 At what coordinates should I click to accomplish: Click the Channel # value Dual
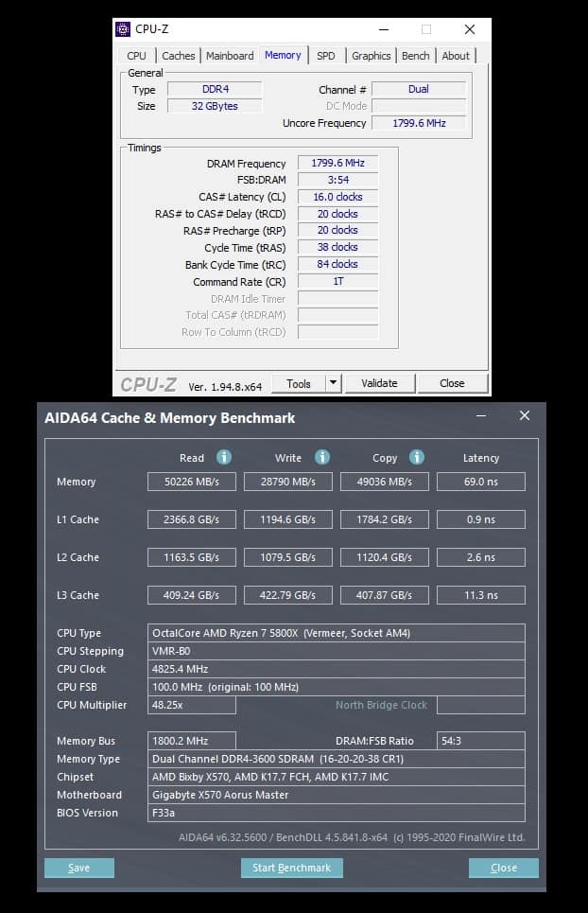click(419, 89)
